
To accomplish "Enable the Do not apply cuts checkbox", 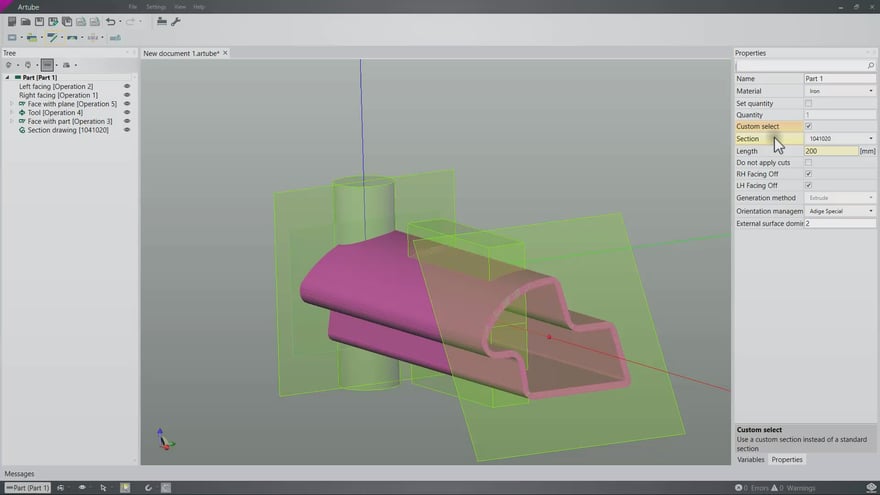I will (x=809, y=162).
